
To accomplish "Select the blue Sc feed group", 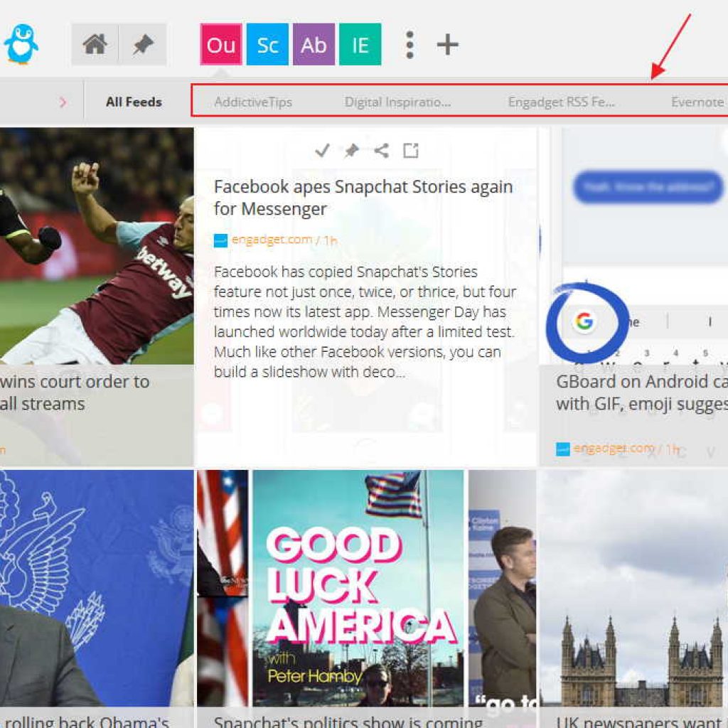I will (267, 45).
